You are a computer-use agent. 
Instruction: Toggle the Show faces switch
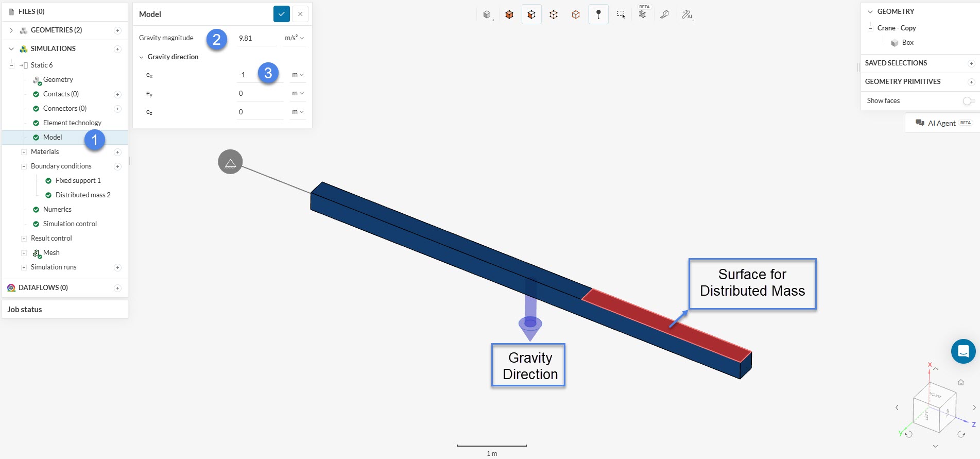[x=968, y=101]
